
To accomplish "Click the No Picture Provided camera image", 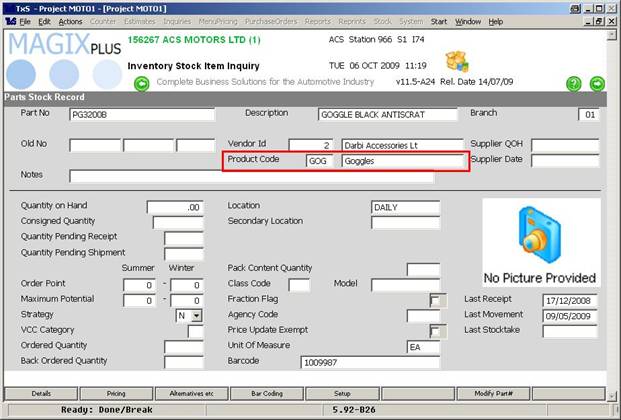I will tap(541, 242).
